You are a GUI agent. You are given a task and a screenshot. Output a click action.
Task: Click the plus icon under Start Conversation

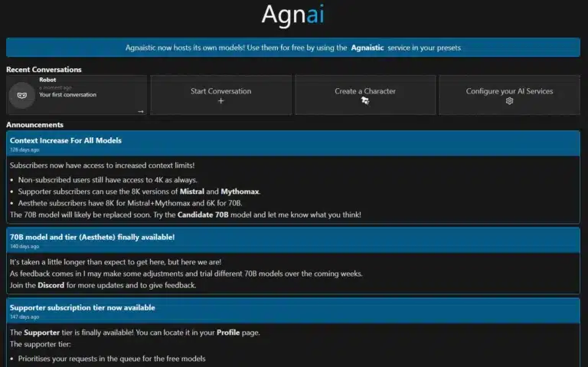pyautogui.click(x=220, y=100)
